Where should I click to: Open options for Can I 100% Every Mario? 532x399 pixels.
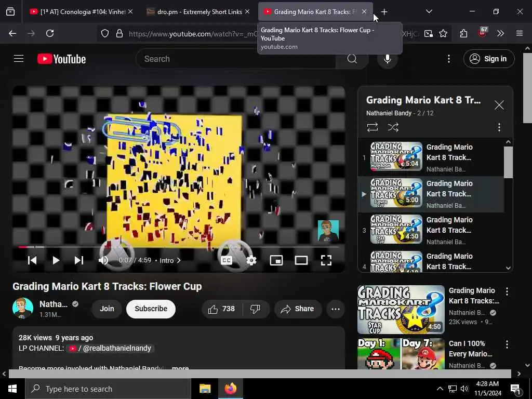[507, 344]
